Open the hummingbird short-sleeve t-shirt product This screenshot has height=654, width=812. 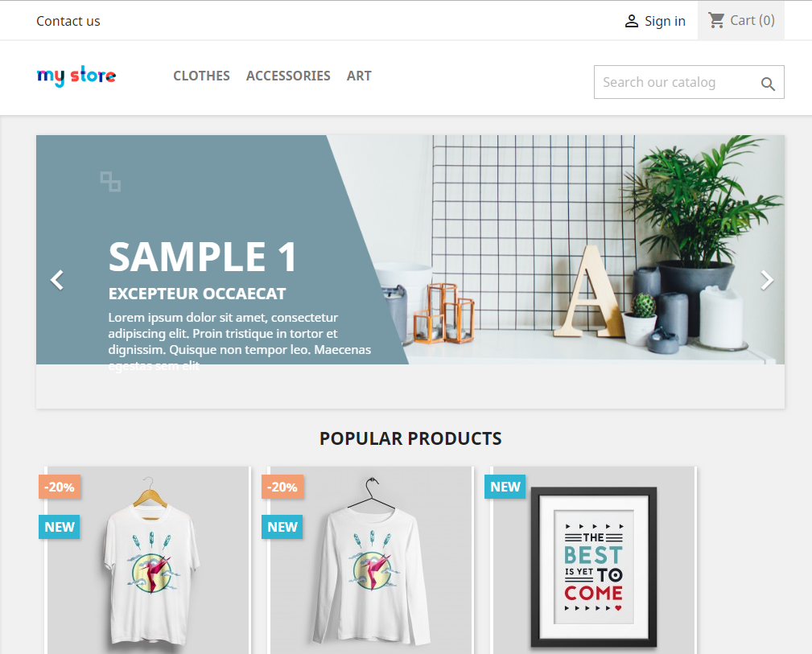149,560
